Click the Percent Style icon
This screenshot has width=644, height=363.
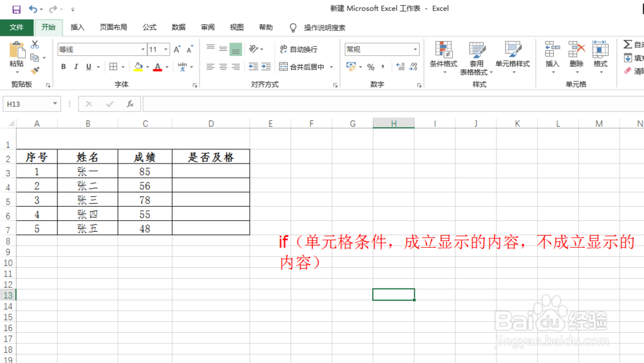click(371, 66)
